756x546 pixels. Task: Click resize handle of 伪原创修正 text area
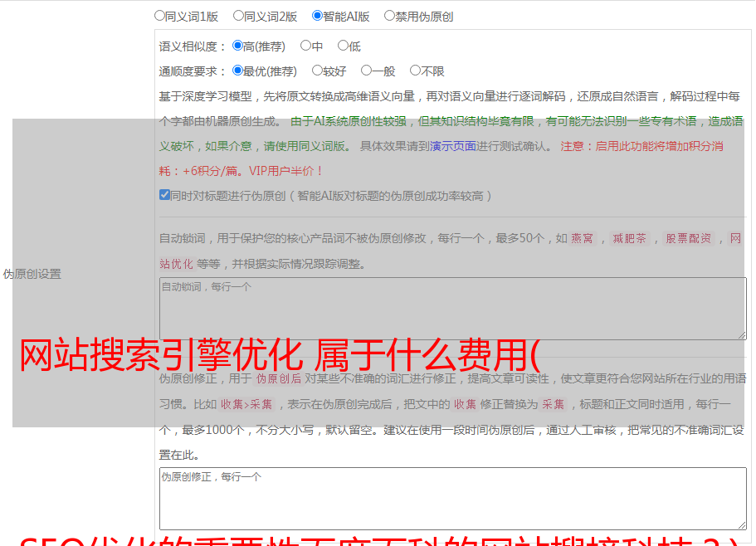(x=741, y=524)
